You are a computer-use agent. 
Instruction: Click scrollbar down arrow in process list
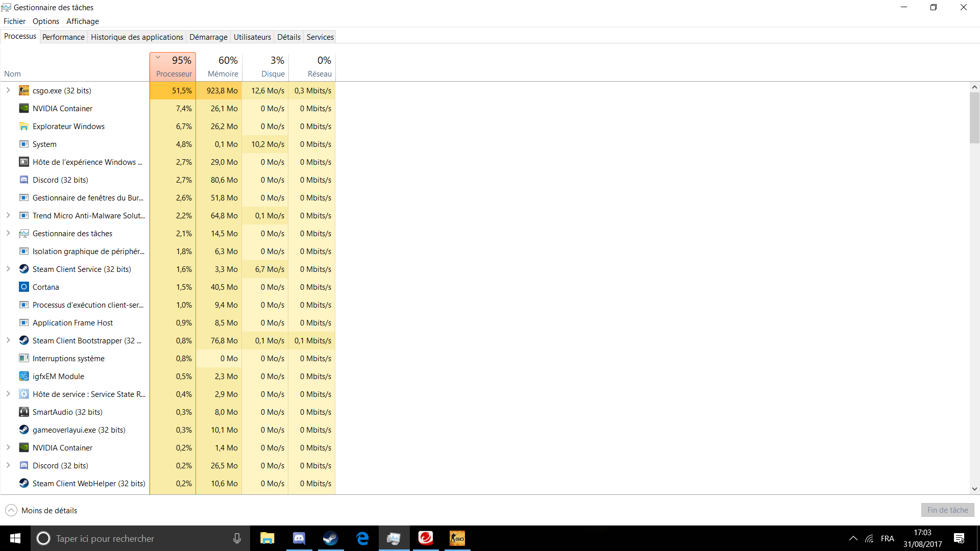pos(974,489)
